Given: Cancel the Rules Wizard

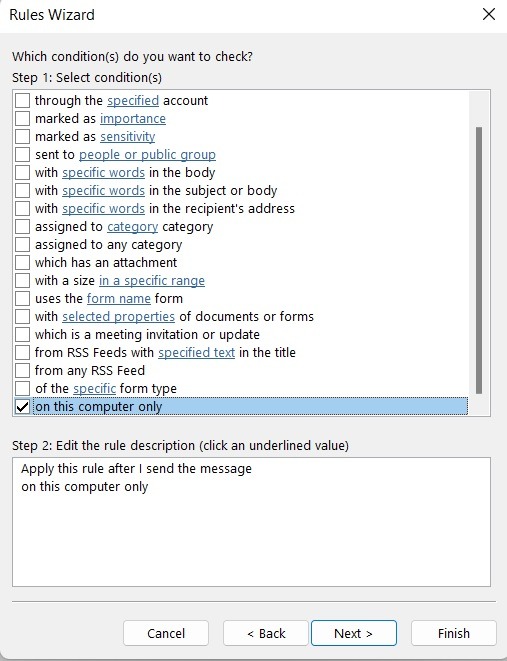Looking at the screenshot, I should [166, 633].
